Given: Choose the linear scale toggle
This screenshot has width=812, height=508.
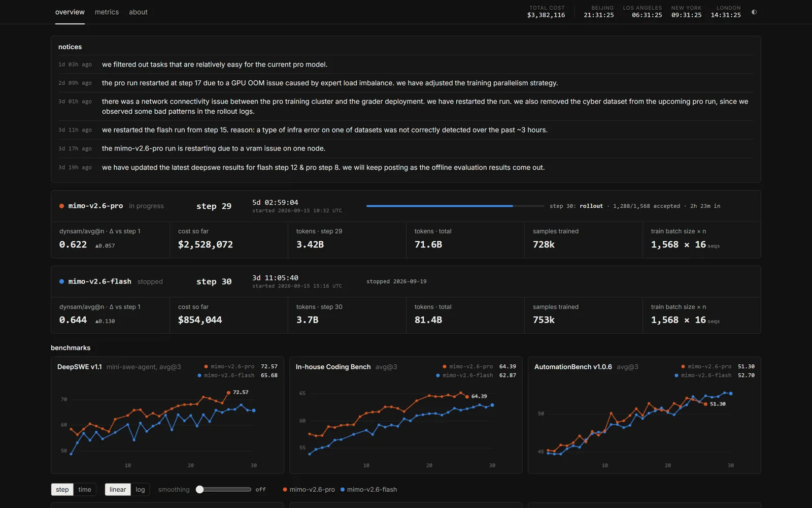Looking at the screenshot, I should [x=118, y=489].
